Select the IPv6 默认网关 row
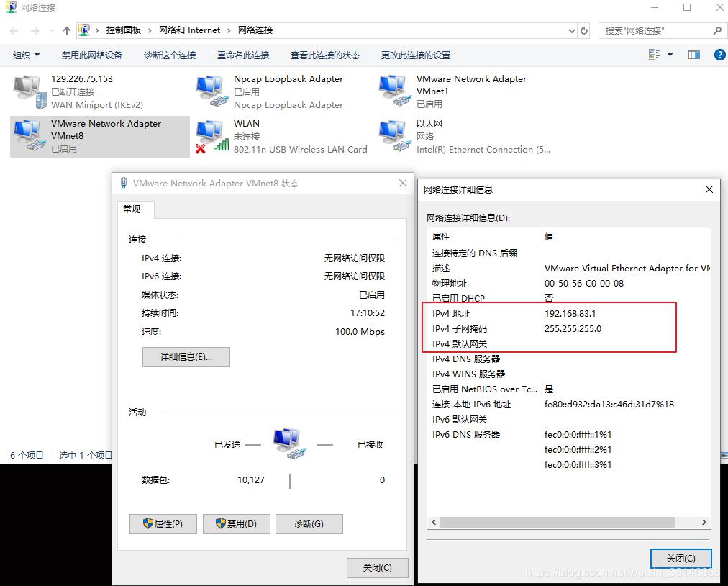Screen dimensions: 728x586 569,420
